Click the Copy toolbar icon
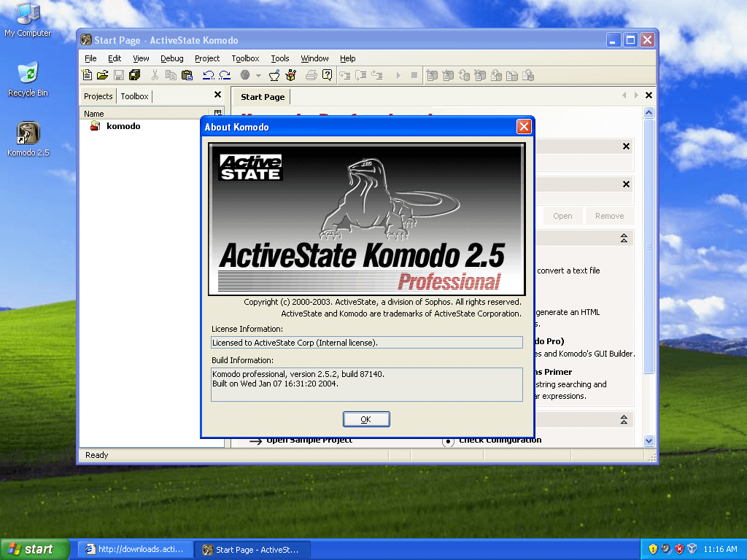Screen dimensions: 747x560 [171, 75]
